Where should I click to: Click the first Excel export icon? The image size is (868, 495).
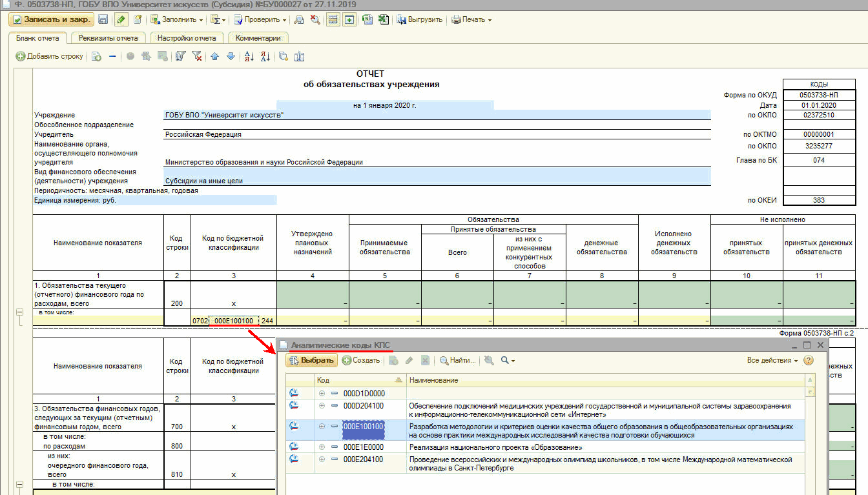pos(367,19)
